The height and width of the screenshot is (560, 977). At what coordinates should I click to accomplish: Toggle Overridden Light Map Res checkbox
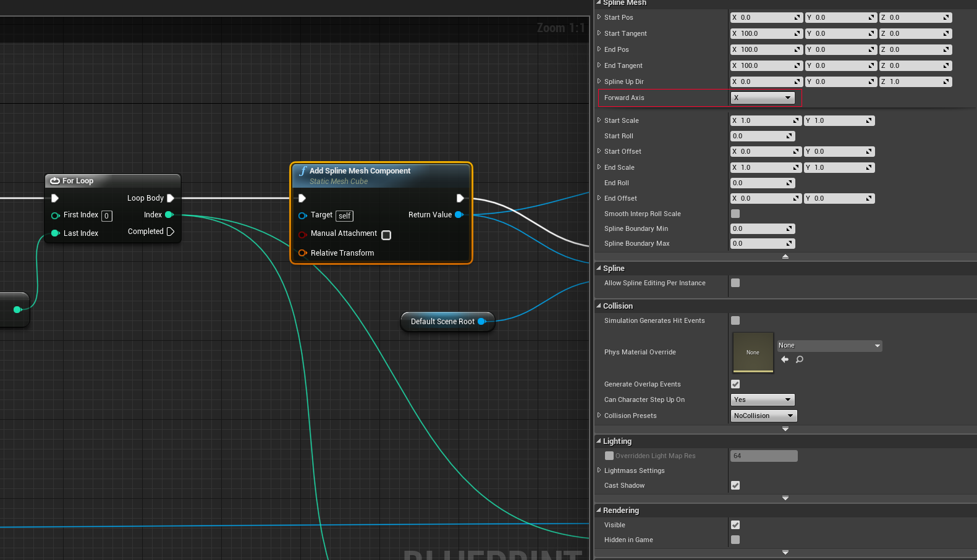[x=609, y=456]
